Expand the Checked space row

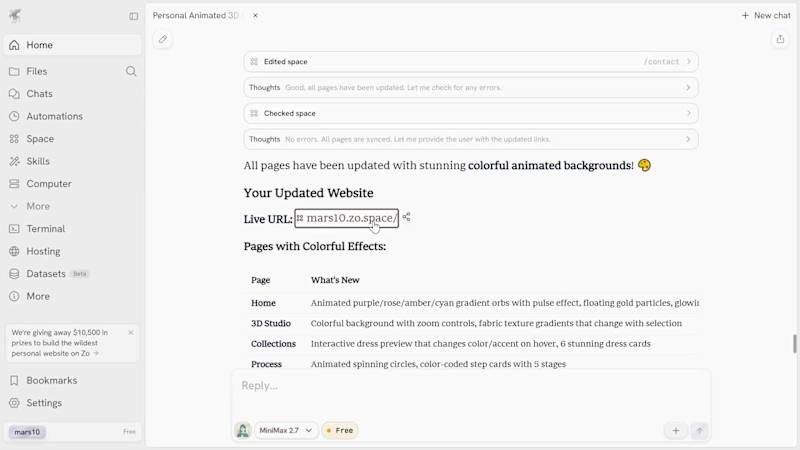click(x=471, y=113)
